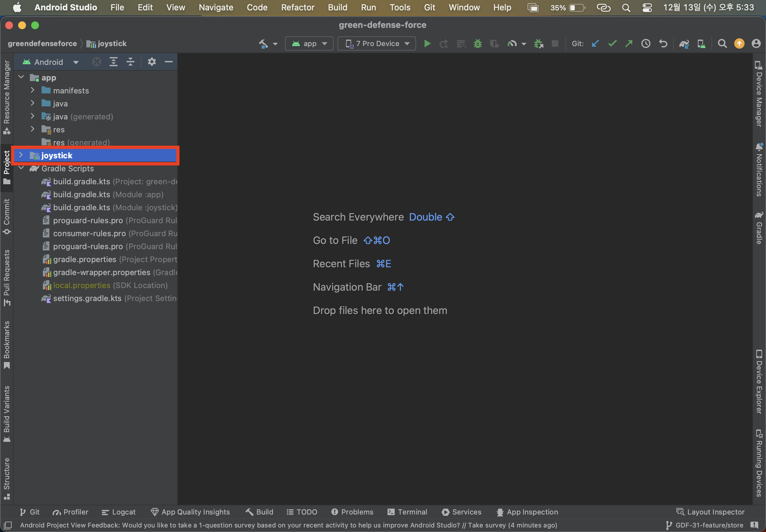The image size is (766, 532).
Task: Click the green Run app button
Action: [x=427, y=44]
